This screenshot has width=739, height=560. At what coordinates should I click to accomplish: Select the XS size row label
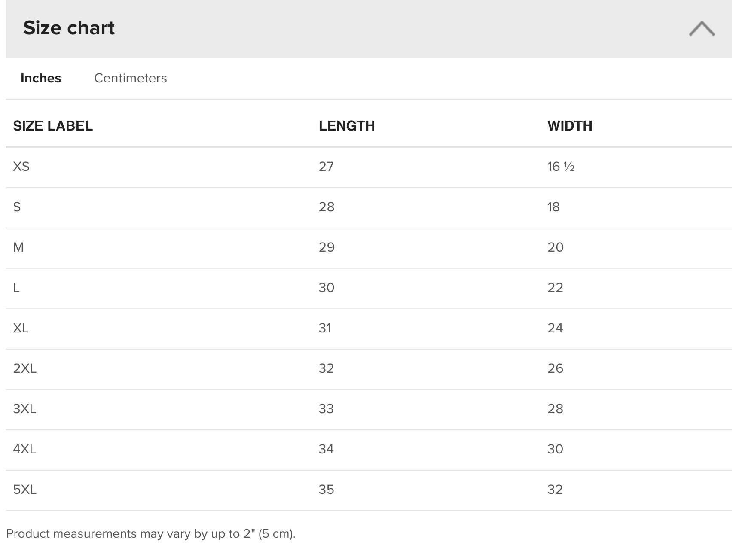[21, 167]
